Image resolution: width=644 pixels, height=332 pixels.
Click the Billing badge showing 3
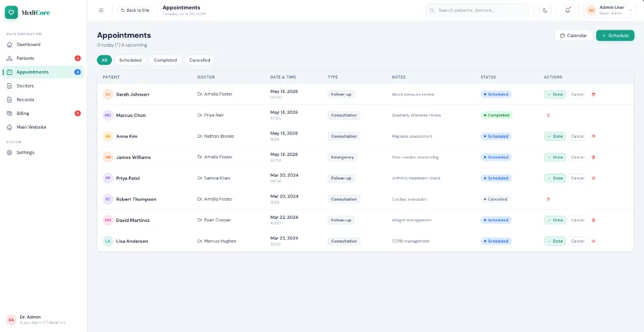pyautogui.click(x=77, y=113)
